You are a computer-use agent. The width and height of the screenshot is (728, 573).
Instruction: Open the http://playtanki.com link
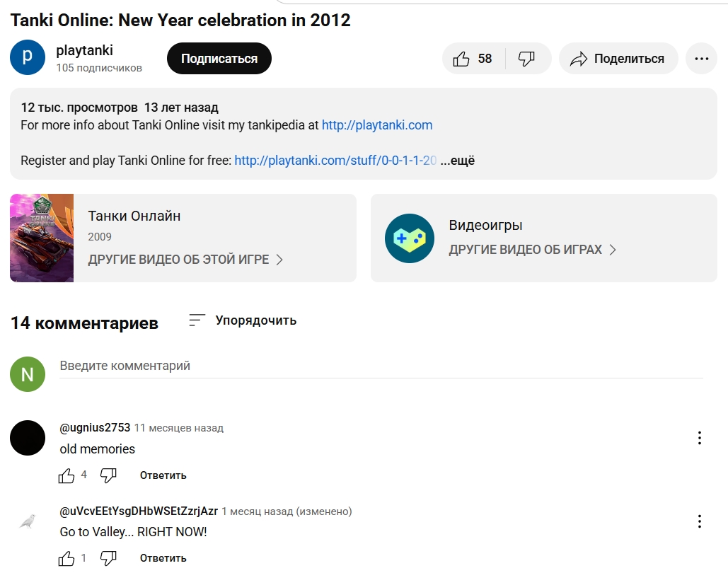point(377,125)
